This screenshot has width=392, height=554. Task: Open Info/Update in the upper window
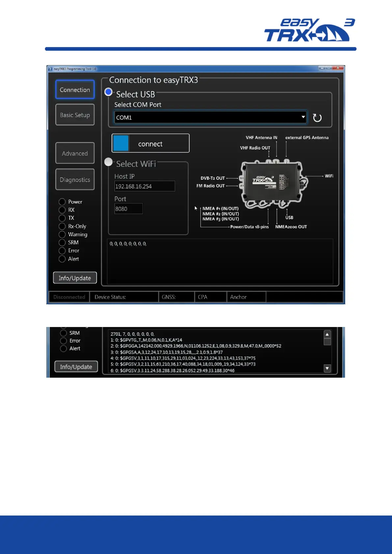75,278
